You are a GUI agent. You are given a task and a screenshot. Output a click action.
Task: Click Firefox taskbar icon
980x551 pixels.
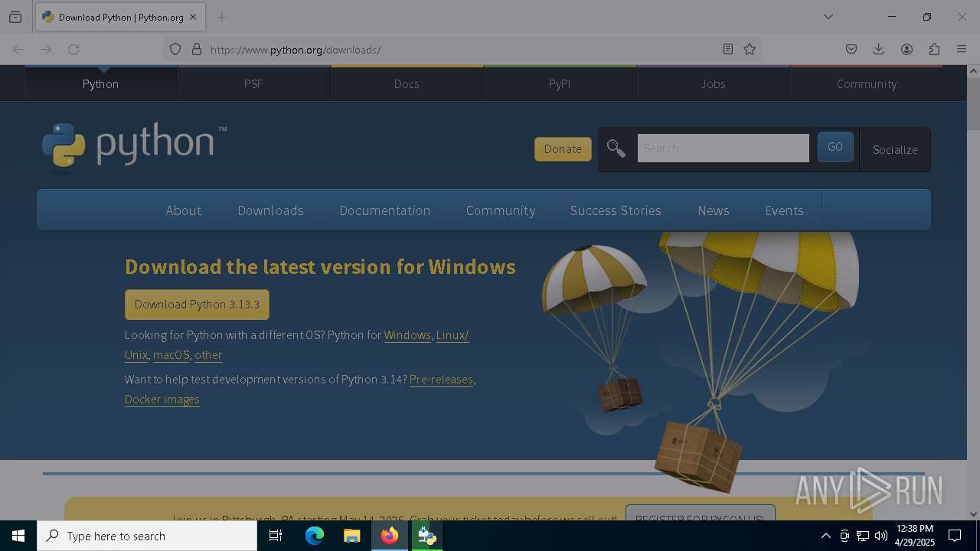tap(390, 536)
